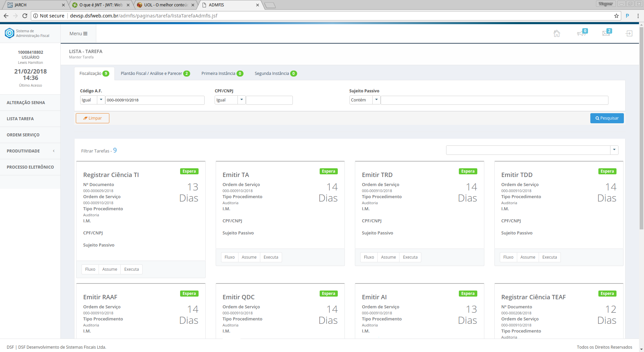
Task: Toggle the Menu hamburger button
Action: click(x=78, y=34)
